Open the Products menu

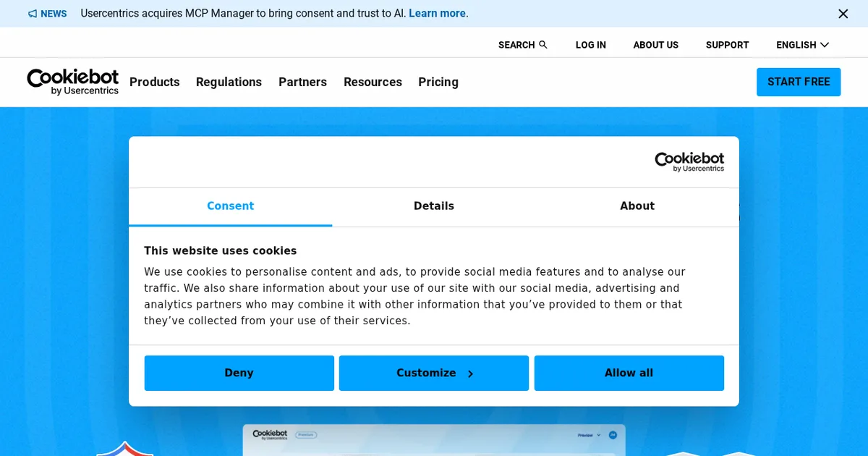point(155,82)
